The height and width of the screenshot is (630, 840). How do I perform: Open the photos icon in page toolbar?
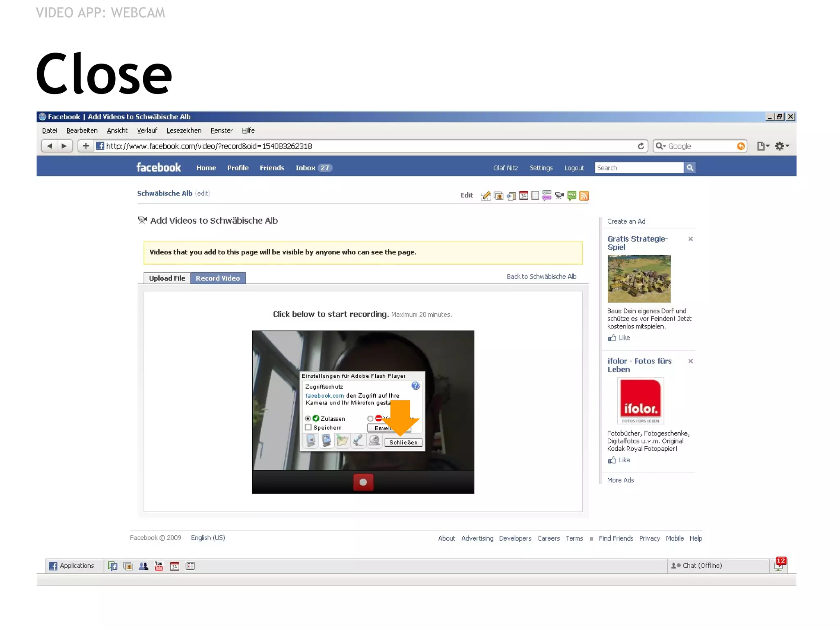click(499, 196)
